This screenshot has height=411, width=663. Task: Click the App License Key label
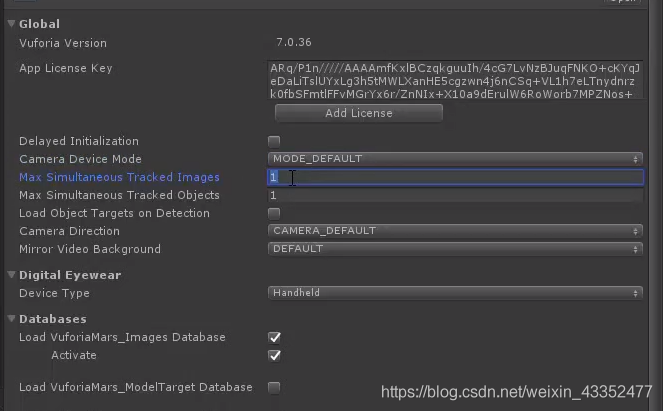click(x=66, y=68)
